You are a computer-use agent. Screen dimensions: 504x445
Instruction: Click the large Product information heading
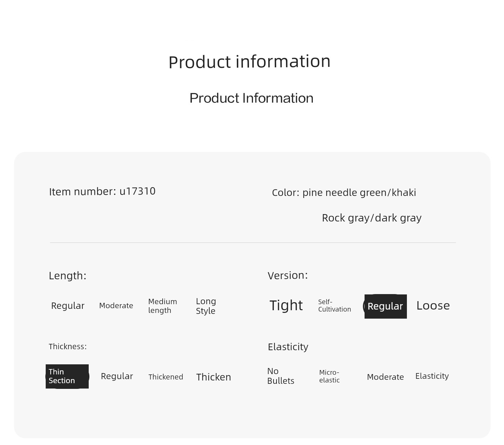tap(250, 62)
